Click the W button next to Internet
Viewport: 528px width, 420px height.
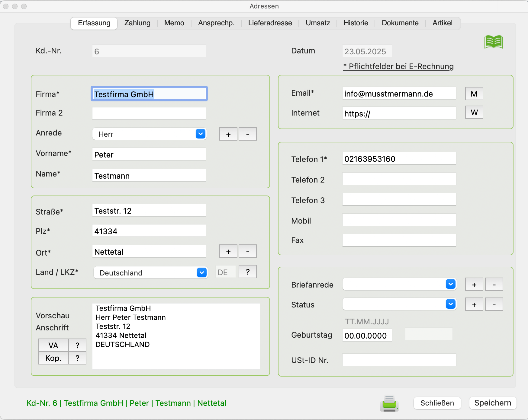[474, 112]
